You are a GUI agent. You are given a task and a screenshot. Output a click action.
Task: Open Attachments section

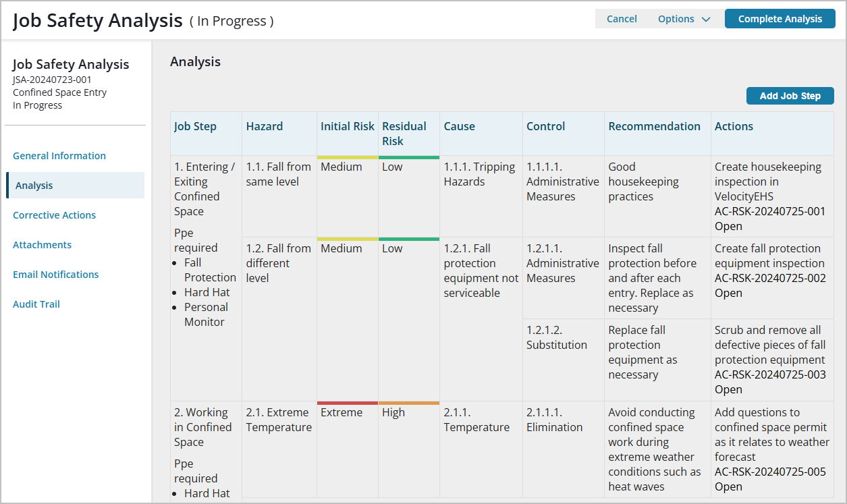click(42, 245)
